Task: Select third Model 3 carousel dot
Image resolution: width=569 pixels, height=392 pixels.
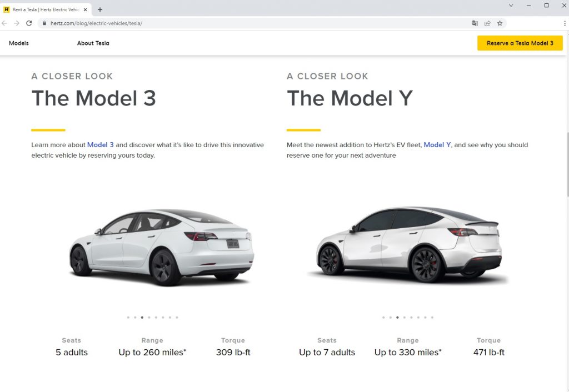Action: 142,318
